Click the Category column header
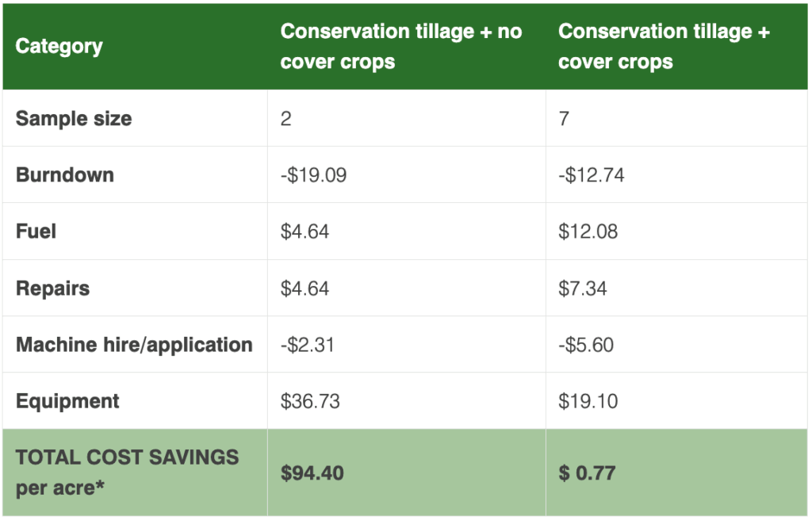The image size is (812, 520). tap(59, 47)
